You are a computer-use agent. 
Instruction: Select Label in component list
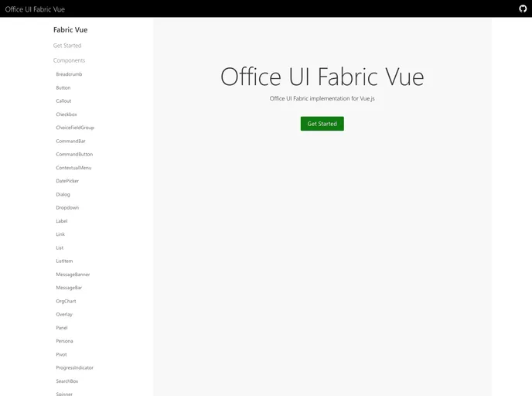point(62,221)
